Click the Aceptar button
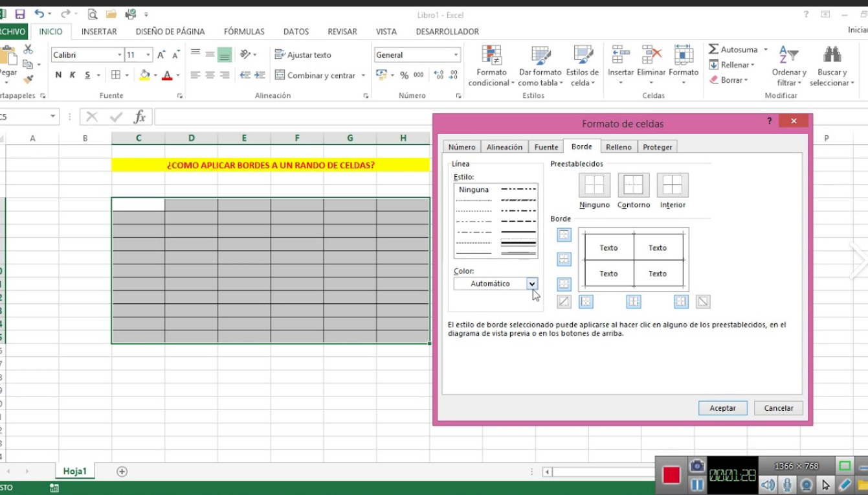 point(722,408)
